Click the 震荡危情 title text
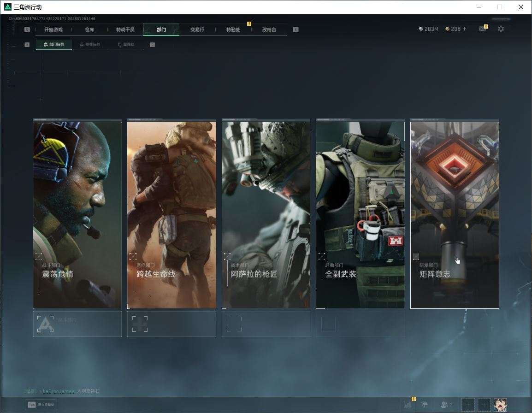The width and height of the screenshot is (532, 413). tap(58, 274)
